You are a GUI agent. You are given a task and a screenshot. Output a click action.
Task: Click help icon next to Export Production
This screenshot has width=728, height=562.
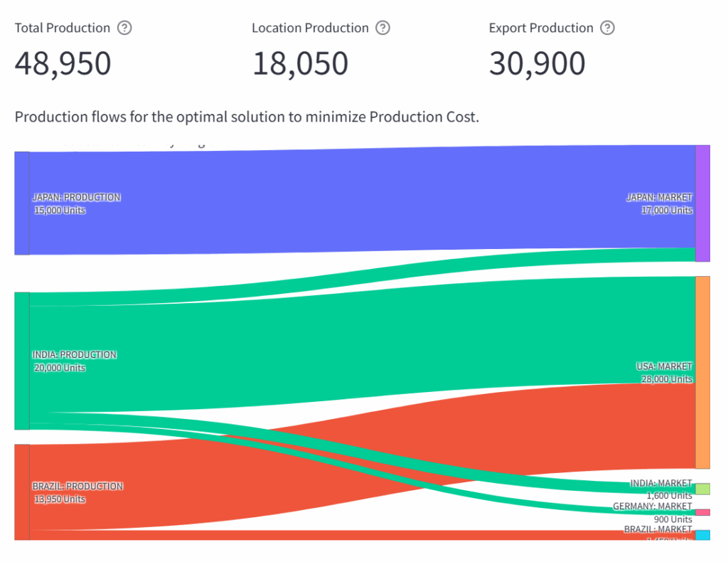607,28
